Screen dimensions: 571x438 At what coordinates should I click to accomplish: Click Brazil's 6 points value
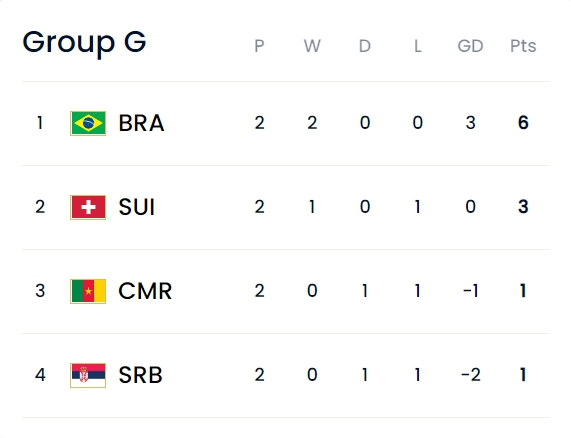click(523, 123)
